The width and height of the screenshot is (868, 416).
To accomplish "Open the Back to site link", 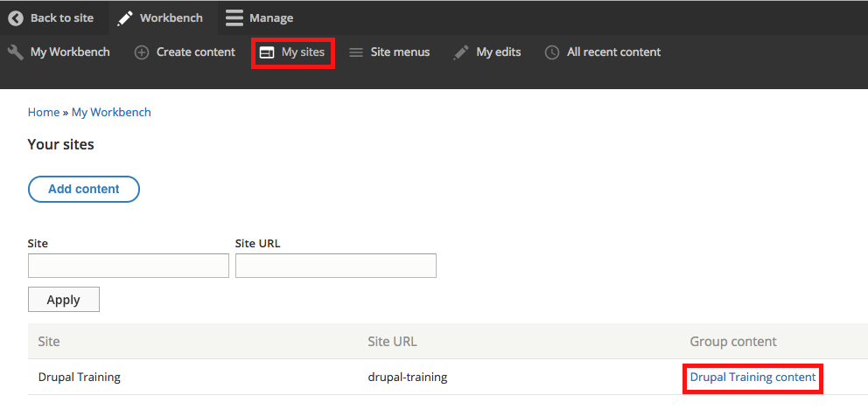I will click(x=62, y=18).
